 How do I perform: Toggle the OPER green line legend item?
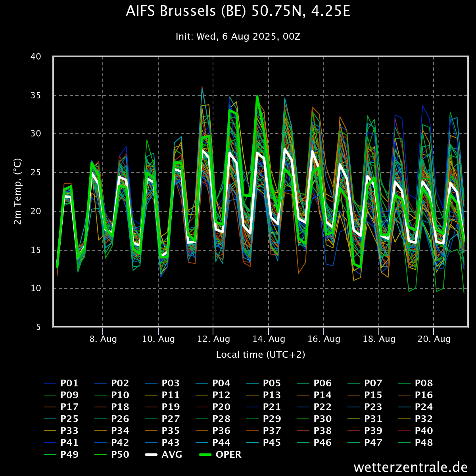click(x=220, y=455)
